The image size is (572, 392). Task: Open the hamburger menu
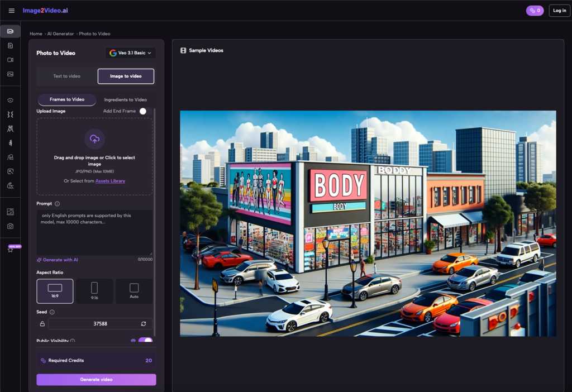[x=11, y=11]
